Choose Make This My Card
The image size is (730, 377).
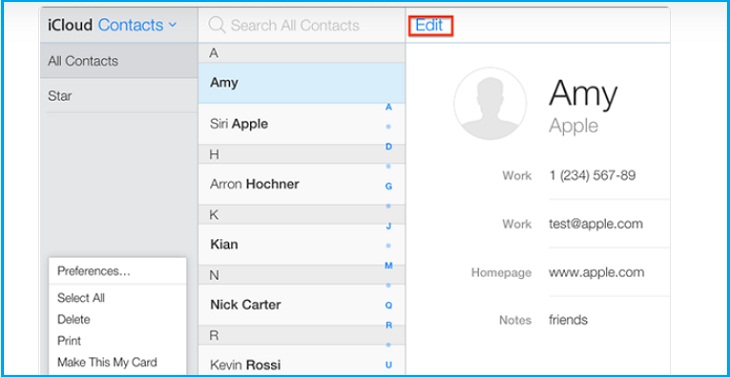pyautogui.click(x=107, y=362)
